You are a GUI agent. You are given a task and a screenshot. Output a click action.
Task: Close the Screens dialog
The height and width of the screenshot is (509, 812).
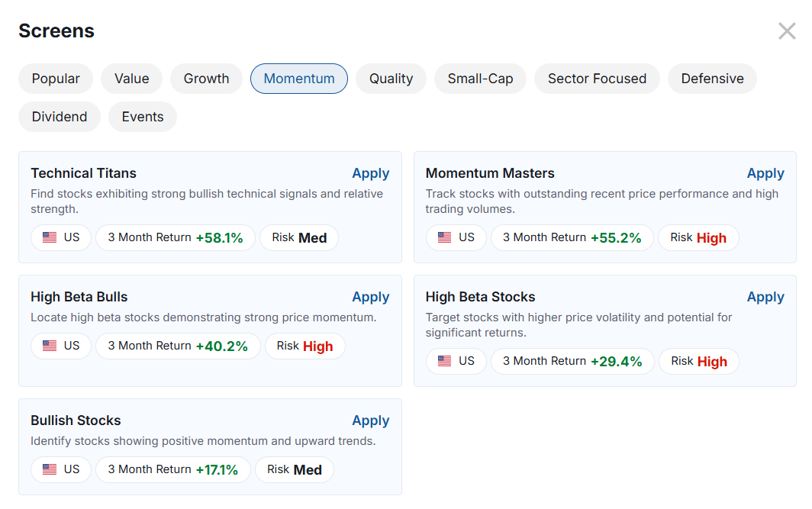click(x=787, y=31)
